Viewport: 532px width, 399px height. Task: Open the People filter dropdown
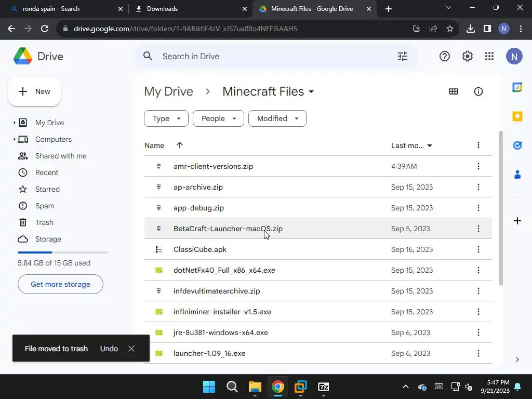(218, 118)
